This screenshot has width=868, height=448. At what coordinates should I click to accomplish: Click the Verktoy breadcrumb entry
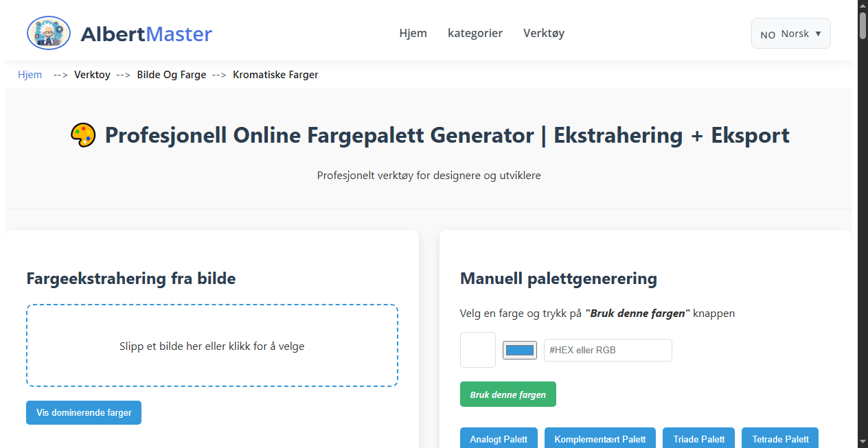[x=92, y=74]
